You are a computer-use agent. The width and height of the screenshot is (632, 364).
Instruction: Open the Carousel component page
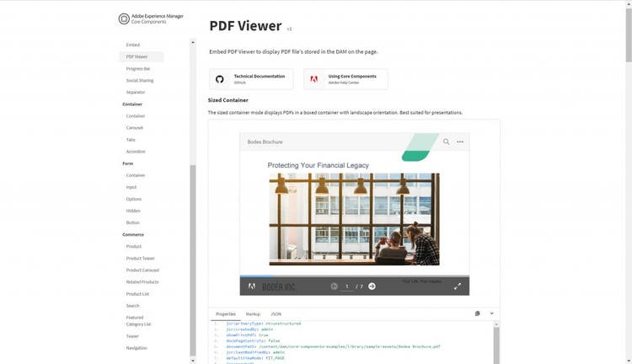tap(135, 128)
